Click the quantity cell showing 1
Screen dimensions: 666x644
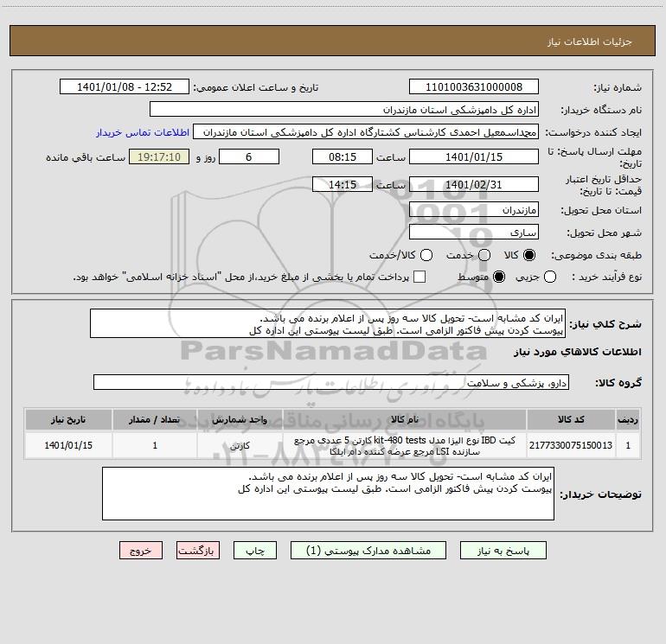(155, 445)
